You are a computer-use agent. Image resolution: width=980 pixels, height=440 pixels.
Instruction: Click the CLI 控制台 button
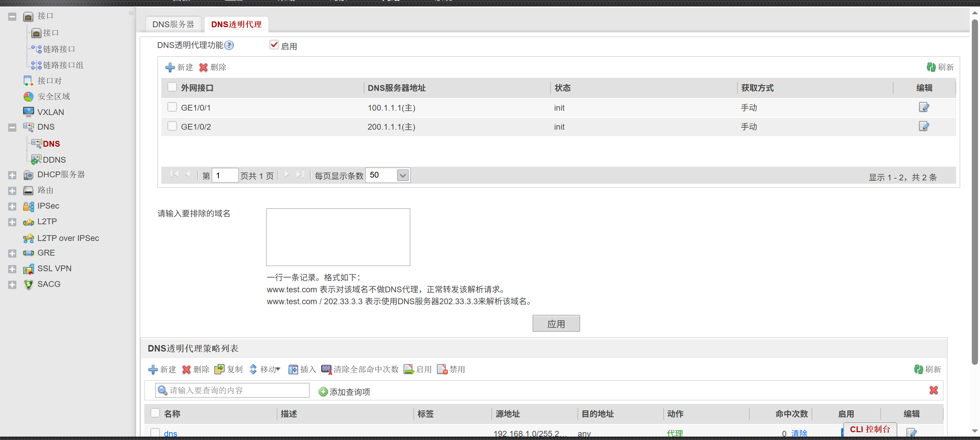point(870,429)
